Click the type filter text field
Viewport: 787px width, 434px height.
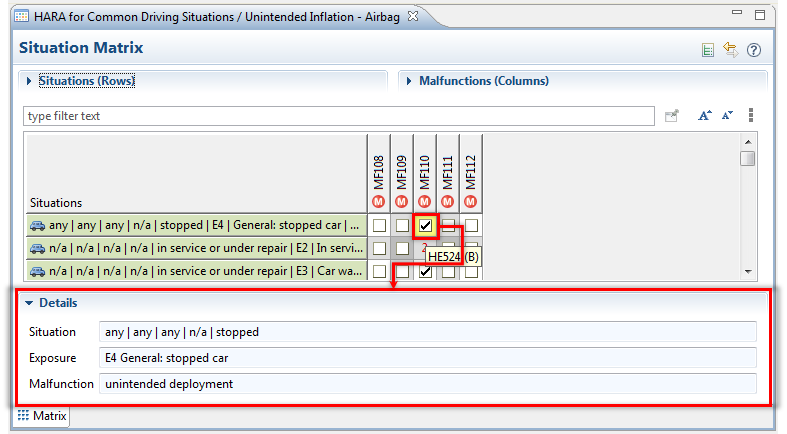click(338, 116)
